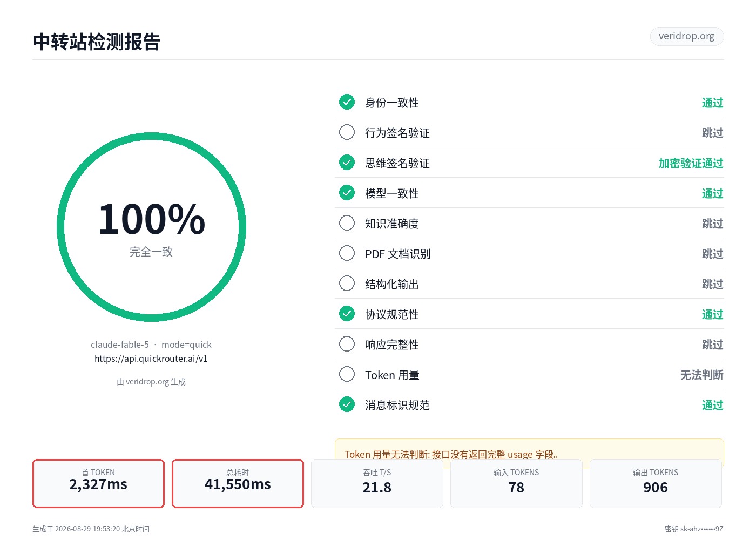Click the 无法判断 status for Token 用量
756x540 pixels.
702,375
